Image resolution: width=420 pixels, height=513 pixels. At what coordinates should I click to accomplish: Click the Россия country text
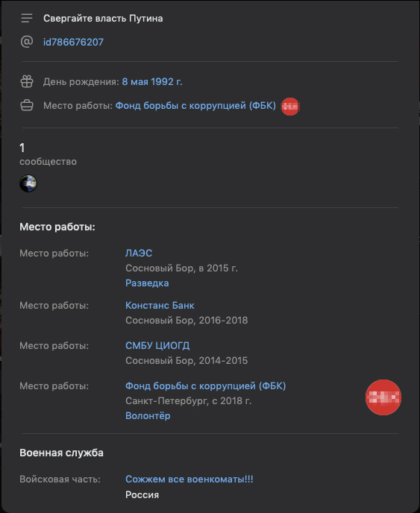(142, 494)
